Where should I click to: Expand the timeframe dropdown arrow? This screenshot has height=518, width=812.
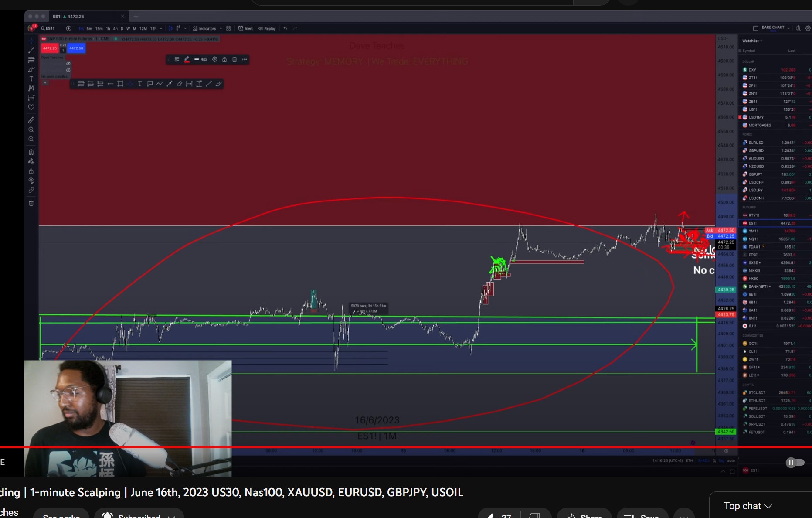pyautogui.click(x=161, y=28)
